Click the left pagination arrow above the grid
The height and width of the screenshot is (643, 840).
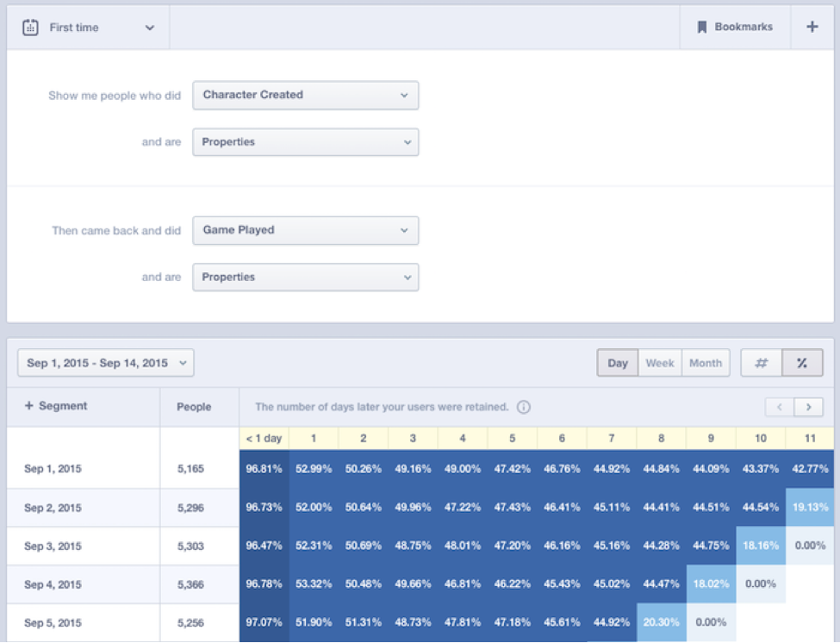781,406
